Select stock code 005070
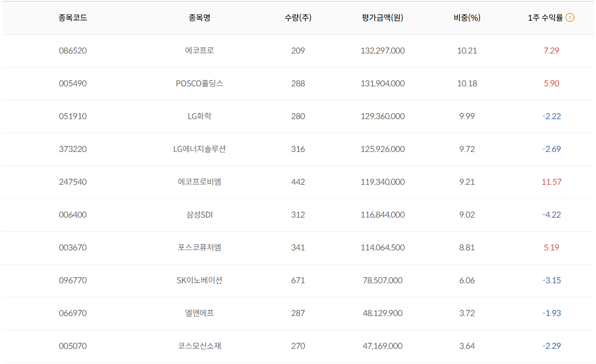Image resolution: width=596 pixels, height=364 pixels. (x=73, y=346)
